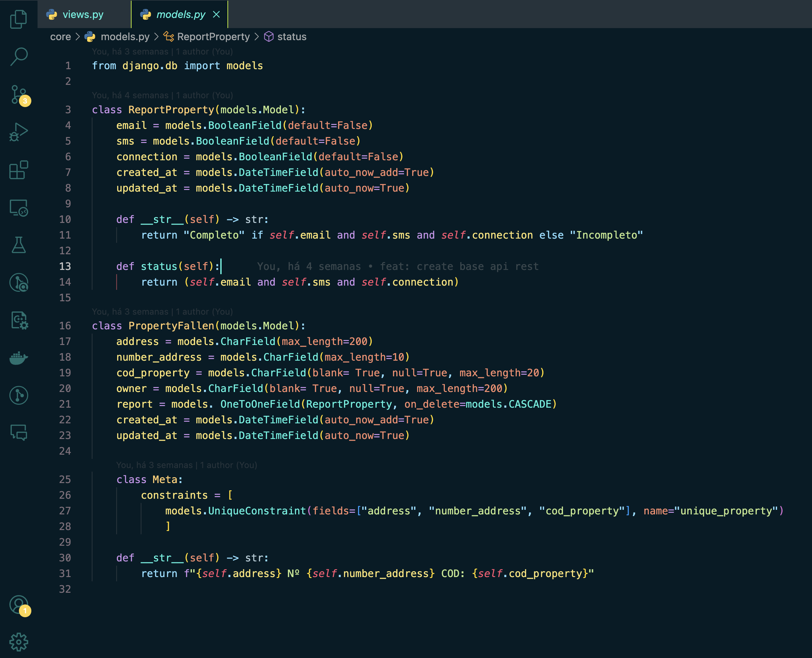Open the Explorer files view
This screenshot has width=812, height=658.
(x=18, y=19)
